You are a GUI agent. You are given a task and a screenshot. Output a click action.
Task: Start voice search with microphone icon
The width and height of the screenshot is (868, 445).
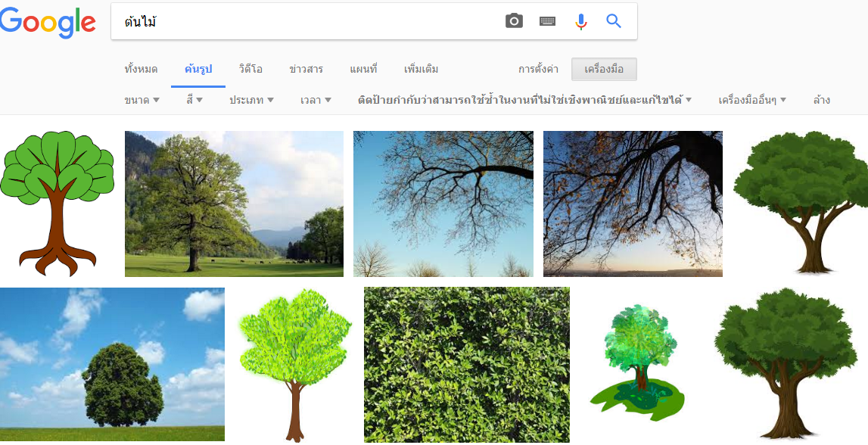pyautogui.click(x=580, y=21)
